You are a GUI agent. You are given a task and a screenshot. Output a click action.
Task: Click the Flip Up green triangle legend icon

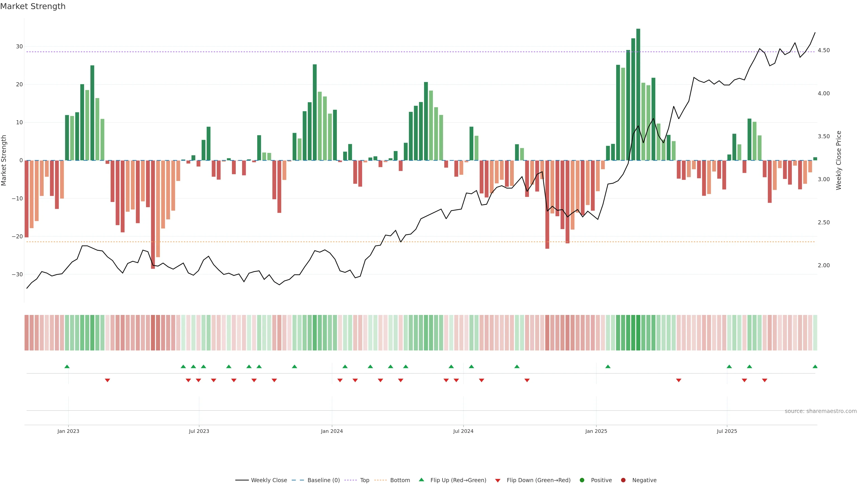421,480
